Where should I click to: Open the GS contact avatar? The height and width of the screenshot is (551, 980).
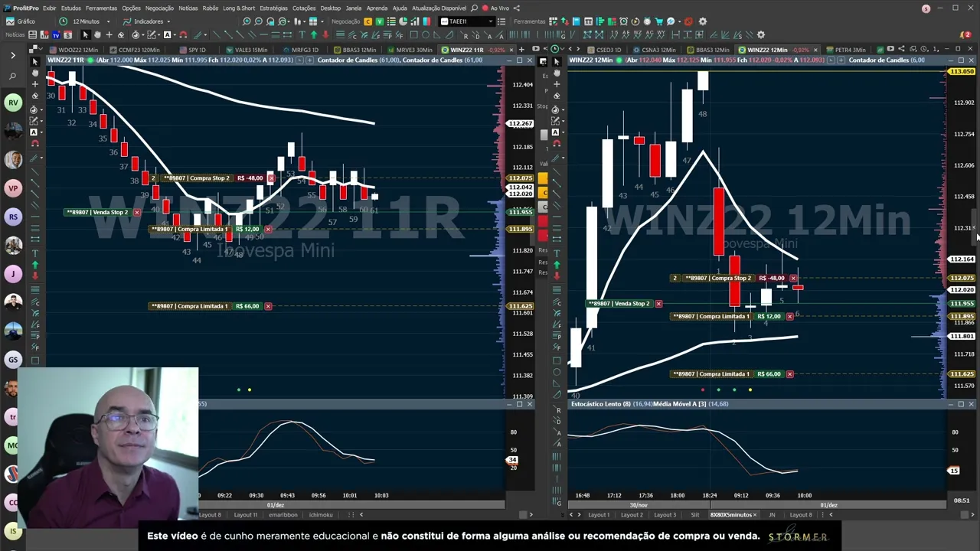(13, 360)
